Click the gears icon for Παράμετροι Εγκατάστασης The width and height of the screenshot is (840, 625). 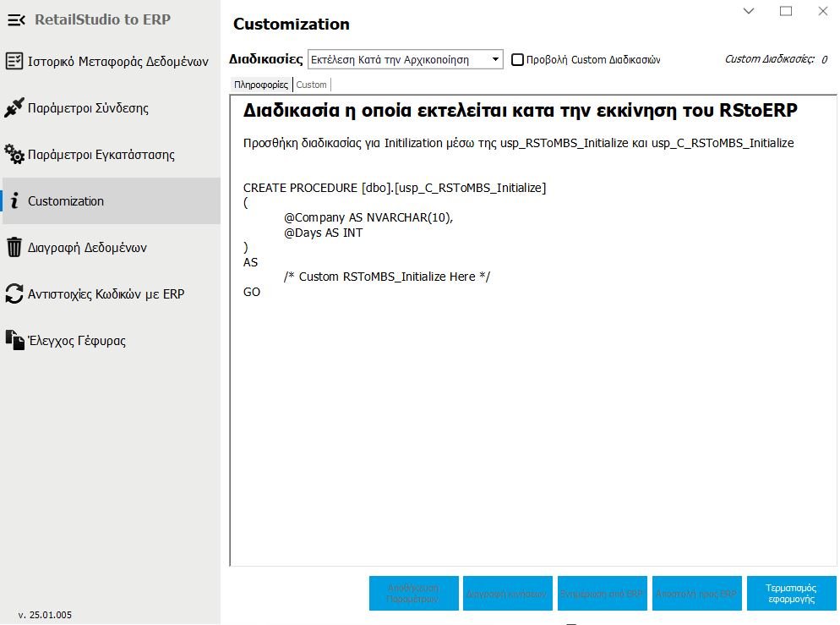[14, 155]
